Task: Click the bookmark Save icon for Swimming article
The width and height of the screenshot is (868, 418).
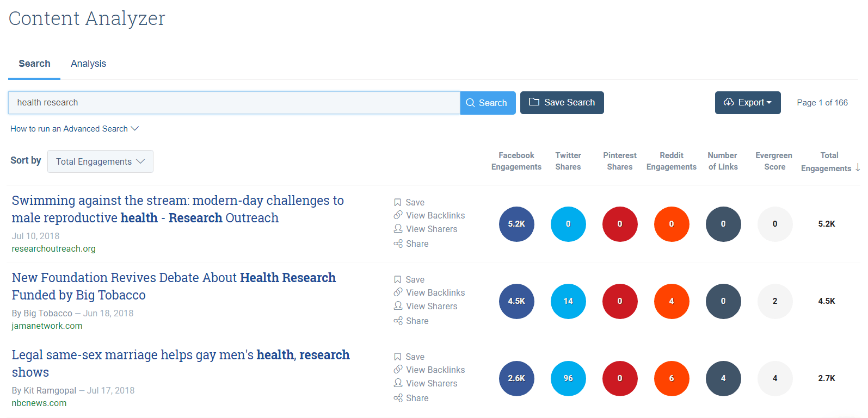Action: tap(398, 202)
